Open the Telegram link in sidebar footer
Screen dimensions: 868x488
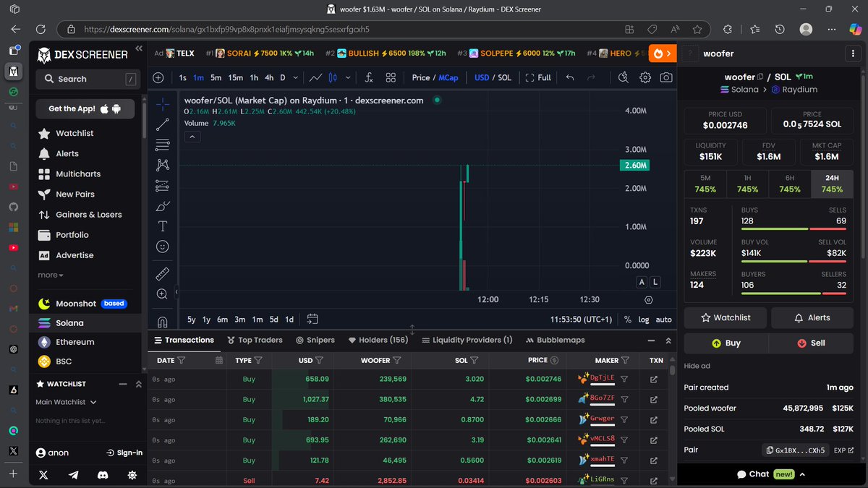73,475
